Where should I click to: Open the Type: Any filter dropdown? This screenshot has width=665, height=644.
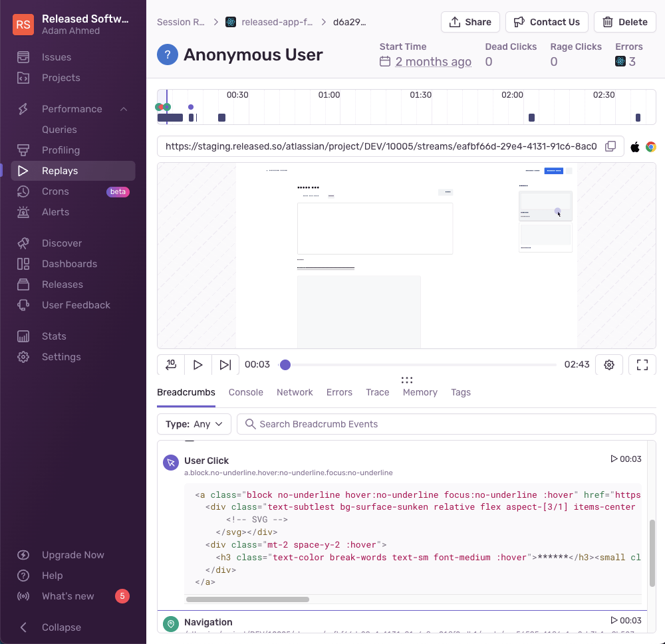click(194, 424)
